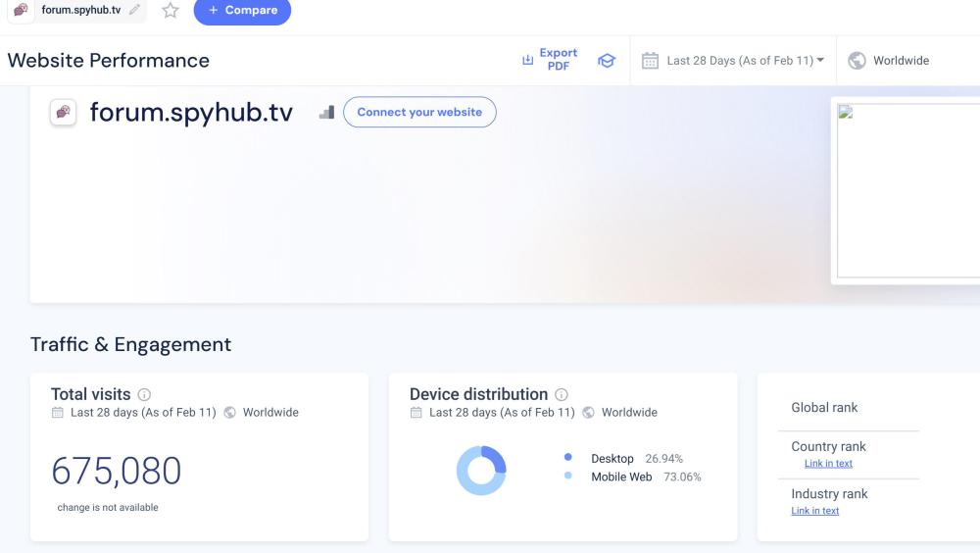The image size is (980, 553).
Task: Click the Compare button
Action: [242, 11]
